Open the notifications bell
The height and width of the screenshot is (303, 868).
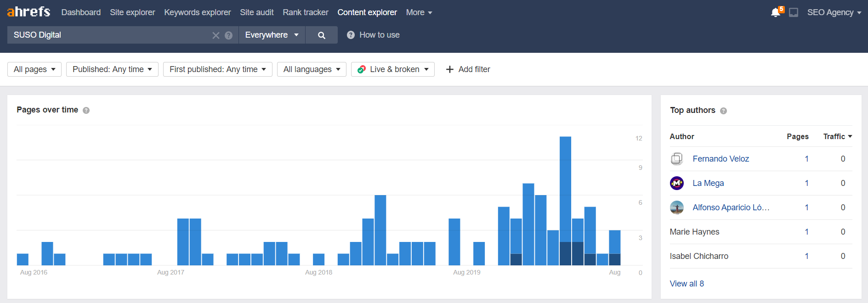coord(776,12)
